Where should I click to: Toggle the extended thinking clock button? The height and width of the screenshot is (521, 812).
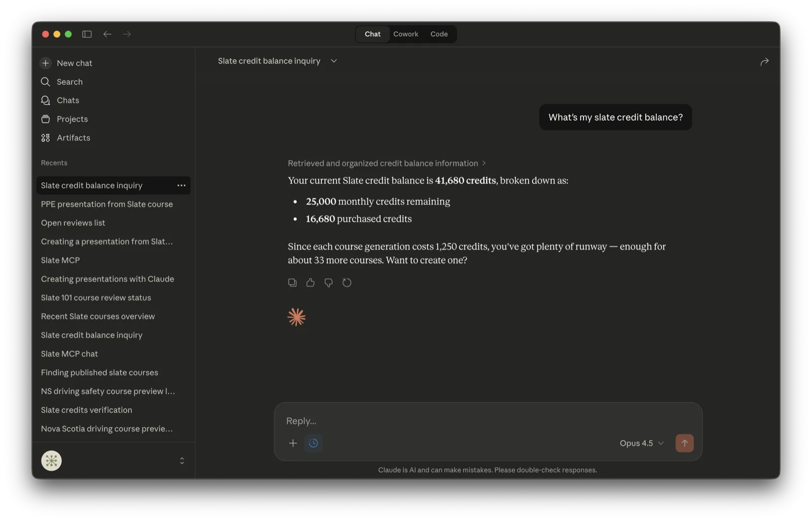click(314, 443)
